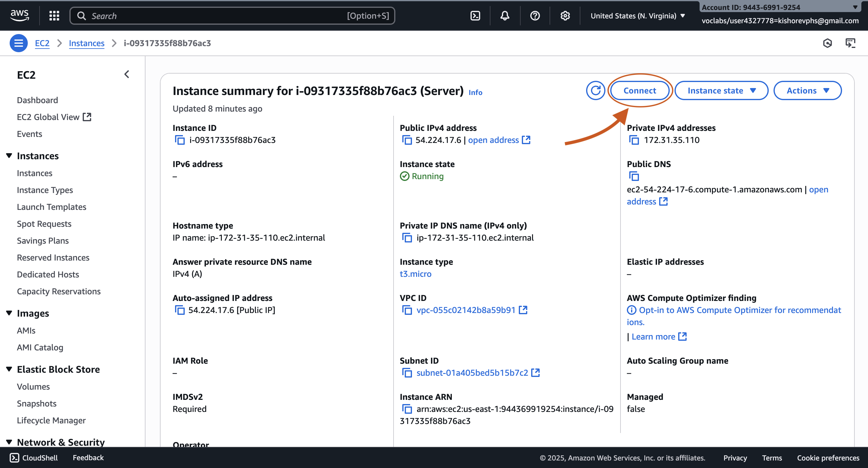Open the AWS services grid menu
868x468 pixels.
tap(54, 15)
